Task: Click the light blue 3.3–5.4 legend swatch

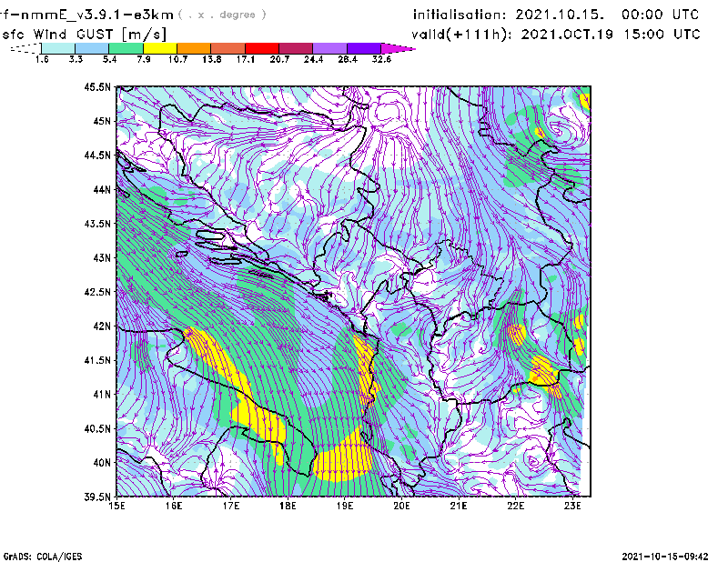Action: (x=92, y=48)
